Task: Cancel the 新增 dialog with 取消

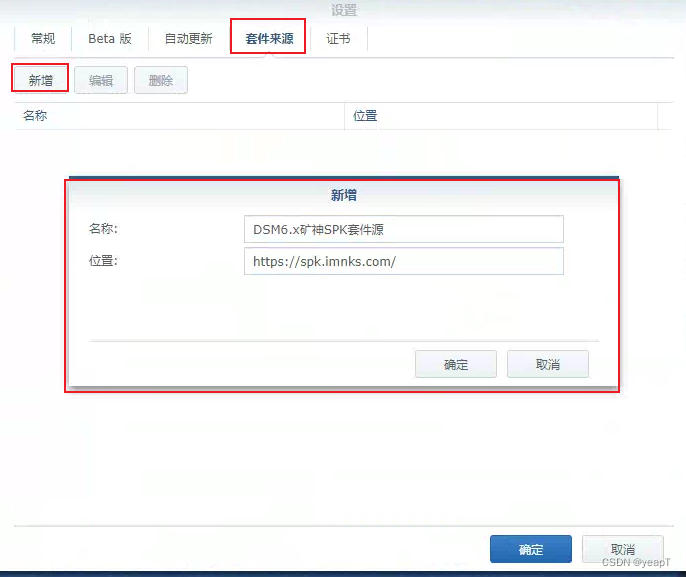Action: click(x=547, y=364)
